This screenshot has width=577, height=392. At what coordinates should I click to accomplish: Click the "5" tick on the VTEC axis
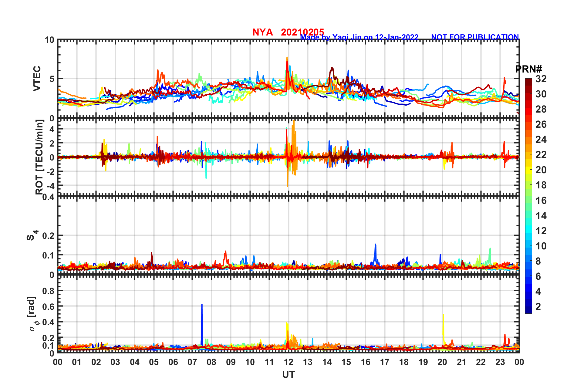52,79
